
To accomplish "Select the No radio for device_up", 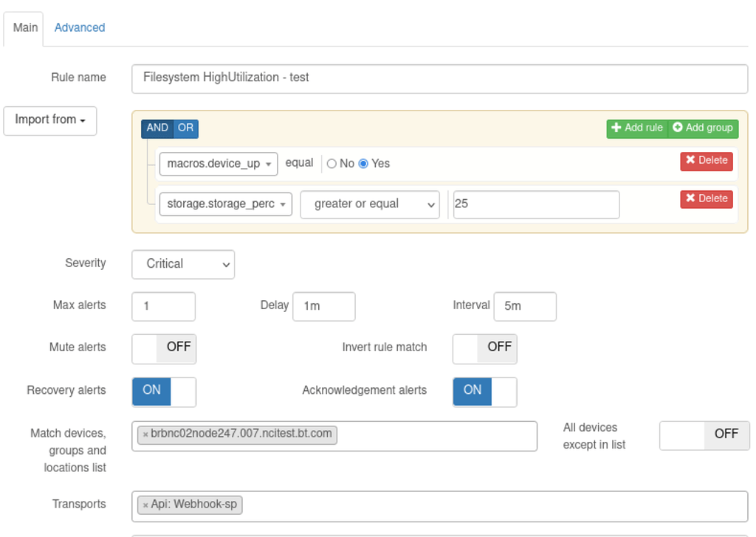I will tap(331, 163).
